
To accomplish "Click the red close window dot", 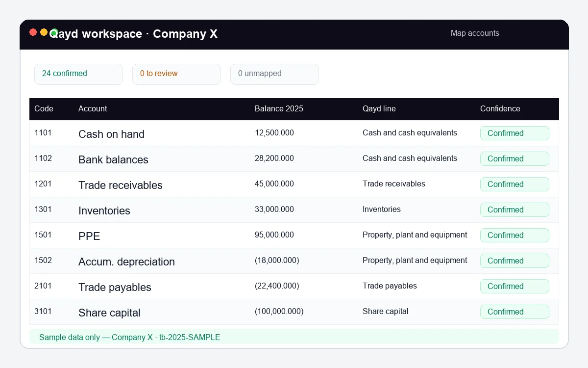I will pyautogui.click(x=33, y=32).
